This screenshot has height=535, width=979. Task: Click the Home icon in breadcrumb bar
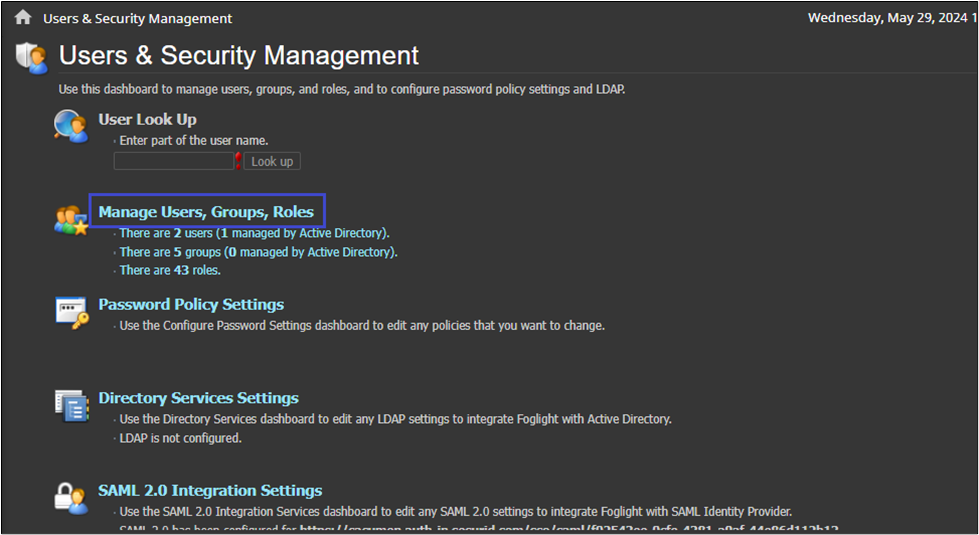coord(23,18)
